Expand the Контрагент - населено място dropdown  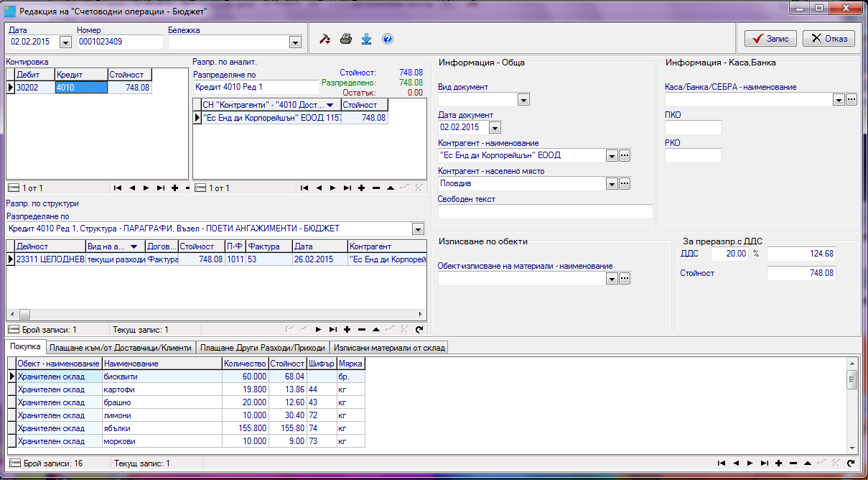click(x=612, y=183)
